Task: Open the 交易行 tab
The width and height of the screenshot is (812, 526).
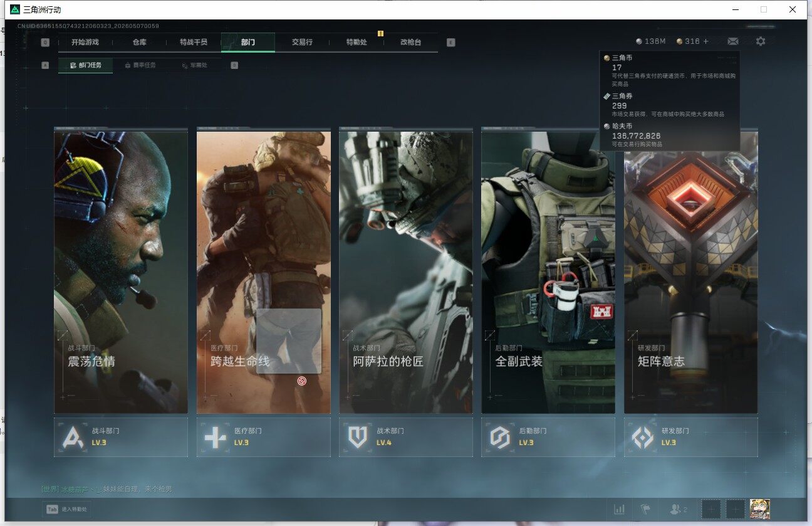Action: (x=302, y=42)
